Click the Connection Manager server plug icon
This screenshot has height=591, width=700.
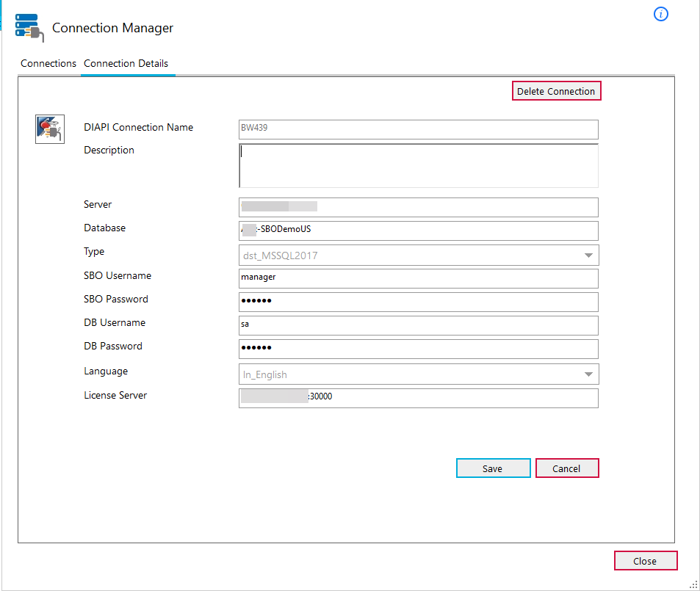click(x=29, y=28)
